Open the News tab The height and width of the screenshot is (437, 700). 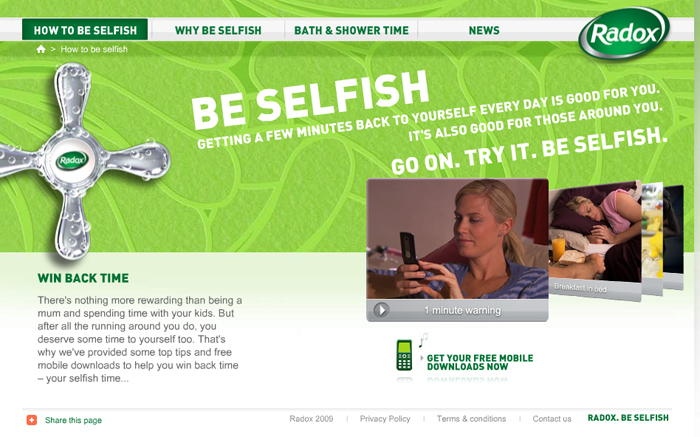(484, 30)
